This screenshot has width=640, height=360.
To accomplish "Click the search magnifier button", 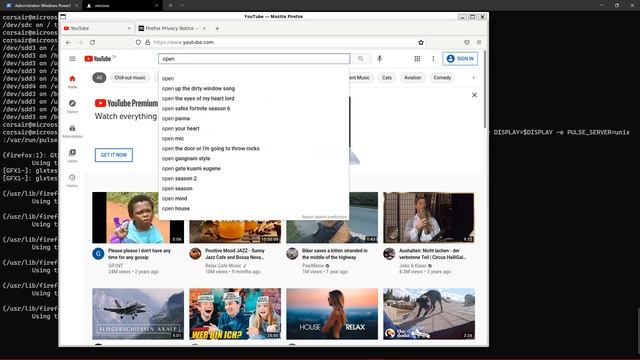I will (x=361, y=59).
